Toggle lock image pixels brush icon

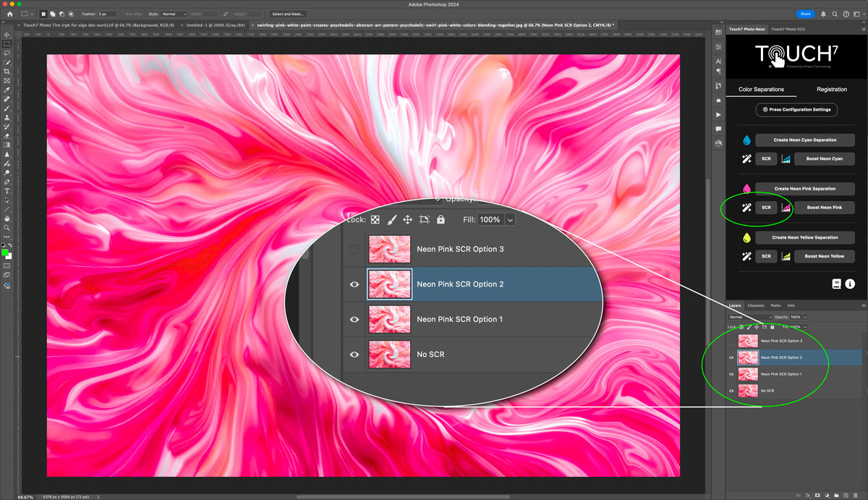pyautogui.click(x=749, y=327)
